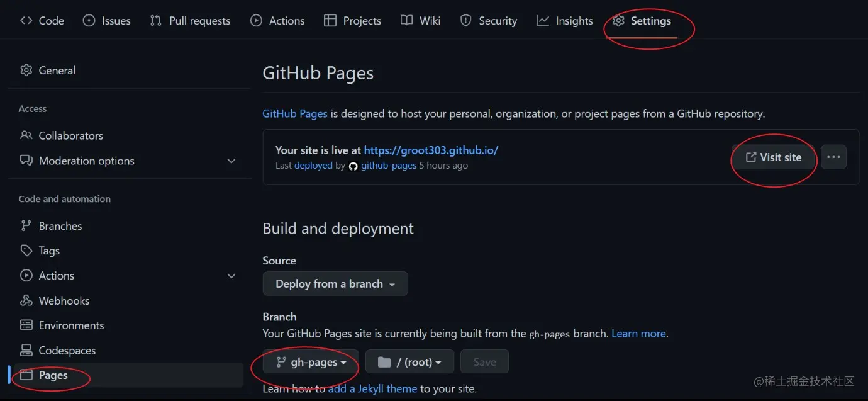The height and width of the screenshot is (401, 868).
Task: Open the three-dot more options menu
Action: [x=833, y=157]
